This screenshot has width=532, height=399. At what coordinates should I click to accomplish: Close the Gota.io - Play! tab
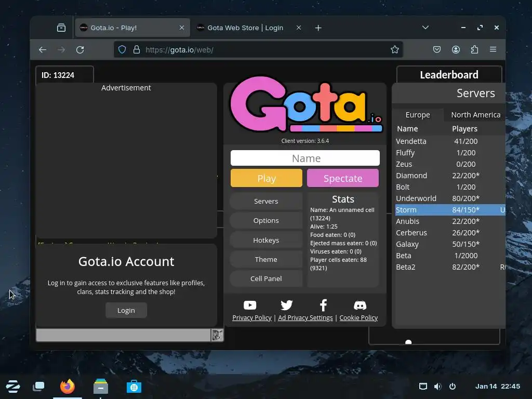182,28
